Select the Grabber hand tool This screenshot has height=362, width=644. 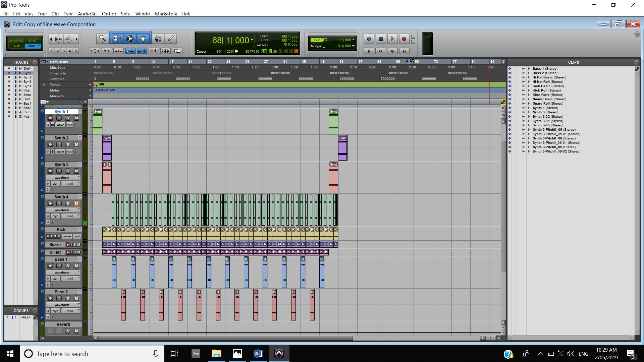click(143, 39)
